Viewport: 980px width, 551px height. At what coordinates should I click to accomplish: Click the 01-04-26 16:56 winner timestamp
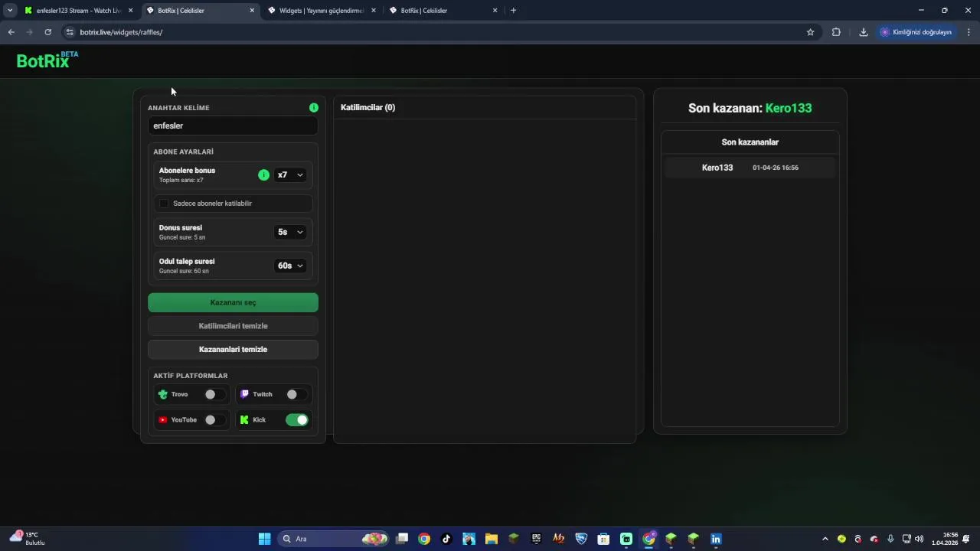point(776,168)
